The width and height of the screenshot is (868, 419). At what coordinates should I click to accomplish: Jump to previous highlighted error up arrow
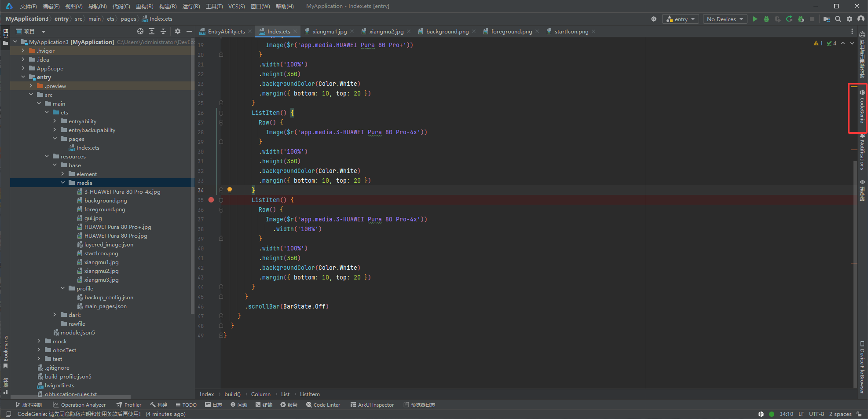pyautogui.click(x=843, y=43)
